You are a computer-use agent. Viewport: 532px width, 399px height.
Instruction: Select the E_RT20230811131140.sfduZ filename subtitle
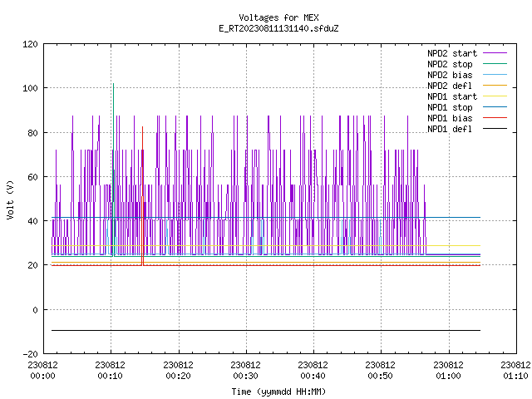pyautogui.click(x=278, y=28)
